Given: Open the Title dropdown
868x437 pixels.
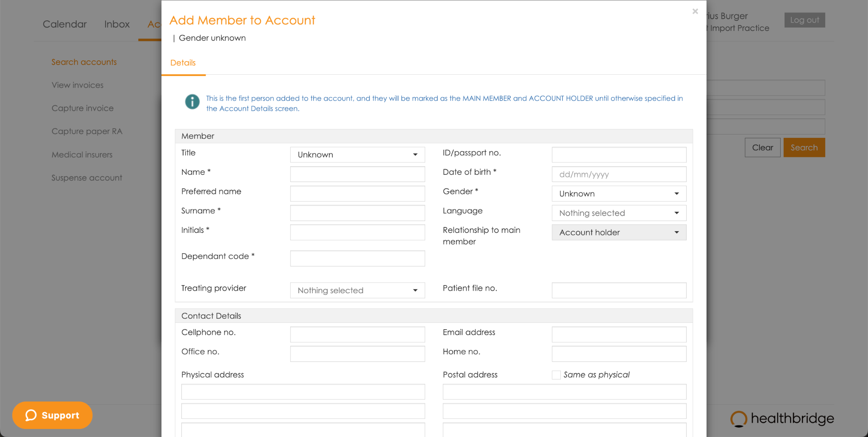Looking at the screenshot, I should 357,155.
